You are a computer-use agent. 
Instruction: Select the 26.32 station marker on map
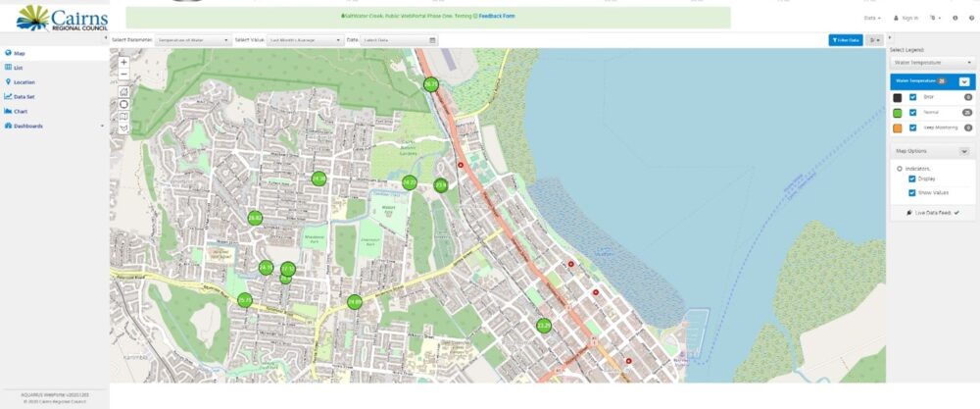click(x=255, y=218)
